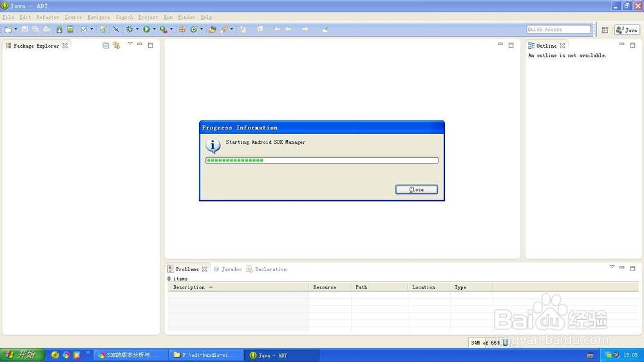Open the Project menu
Screen dimensions: 644x362
click(x=148, y=17)
